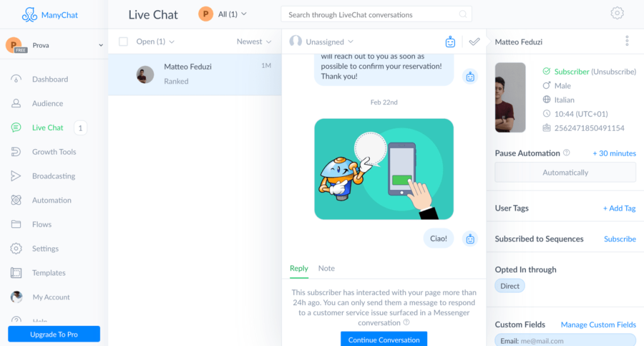Open the three-dot menu beside Matteo Feduzi

pos(627,41)
